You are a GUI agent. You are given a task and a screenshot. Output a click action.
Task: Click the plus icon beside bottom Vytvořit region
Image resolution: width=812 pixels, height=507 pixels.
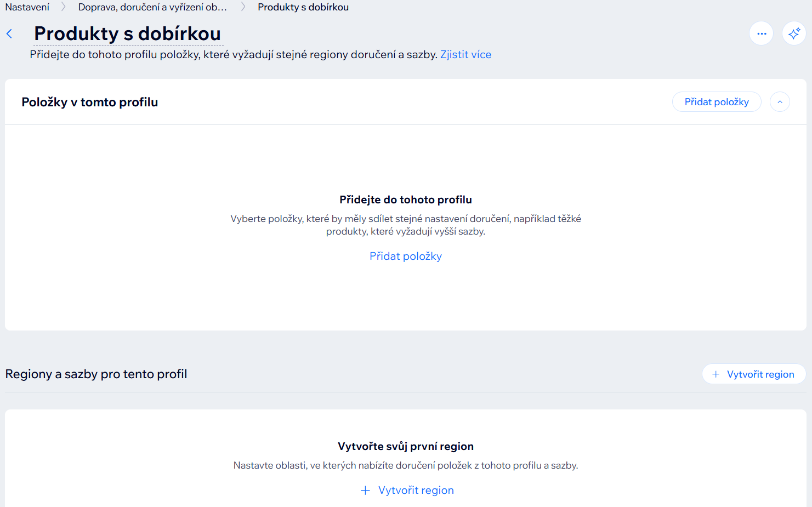(x=366, y=490)
